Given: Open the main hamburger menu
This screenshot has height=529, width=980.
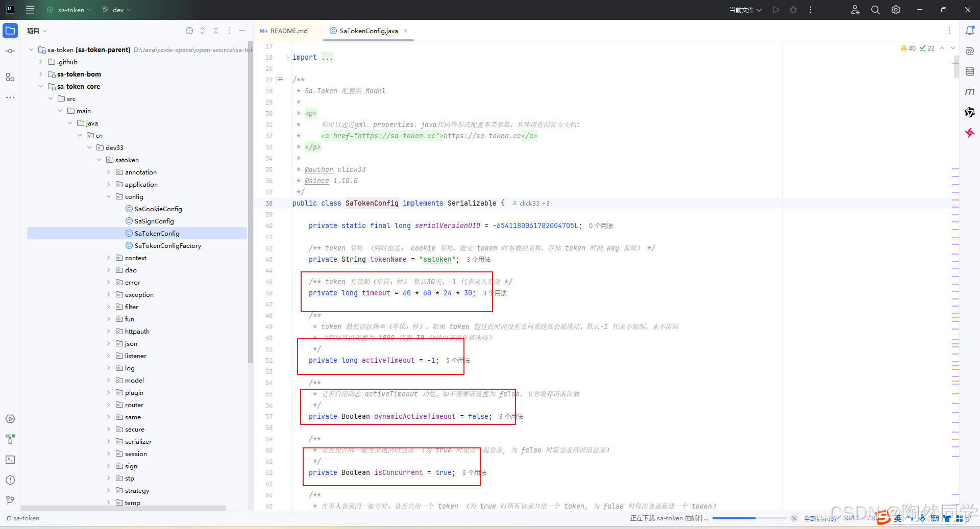Looking at the screenshot, I should tap(30, 10).
